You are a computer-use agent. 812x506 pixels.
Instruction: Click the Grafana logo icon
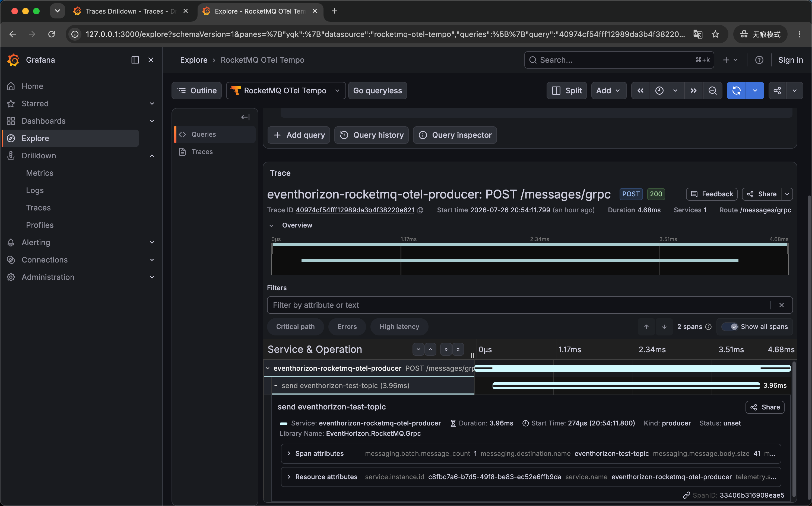click(x=13, y=60)
